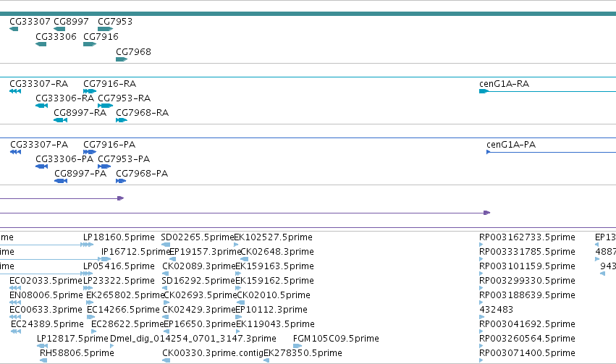The width and height of the screenshot is (616, 364).
Task: Select the CG7968 gene feature arrow
Action: click(122, 59)
